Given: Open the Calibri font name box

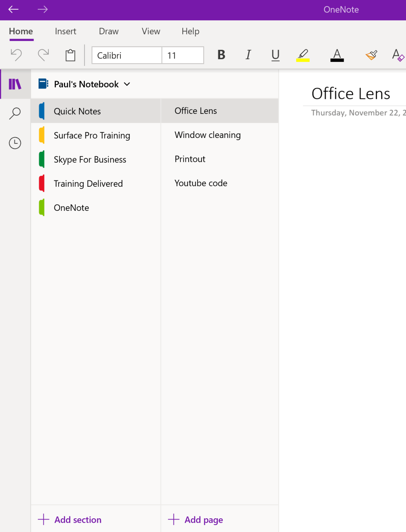Looking at the screenshot, I should 126,55.
